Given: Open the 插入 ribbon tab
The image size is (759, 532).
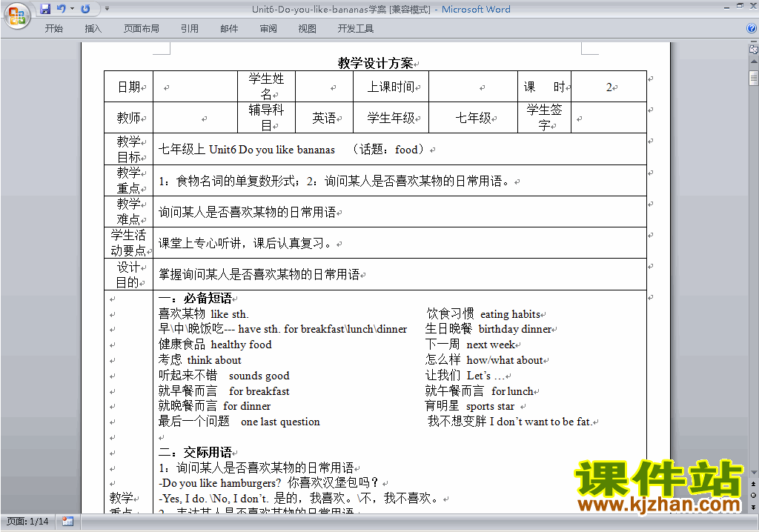Looking at the screenshot, I should click(93, 29).
